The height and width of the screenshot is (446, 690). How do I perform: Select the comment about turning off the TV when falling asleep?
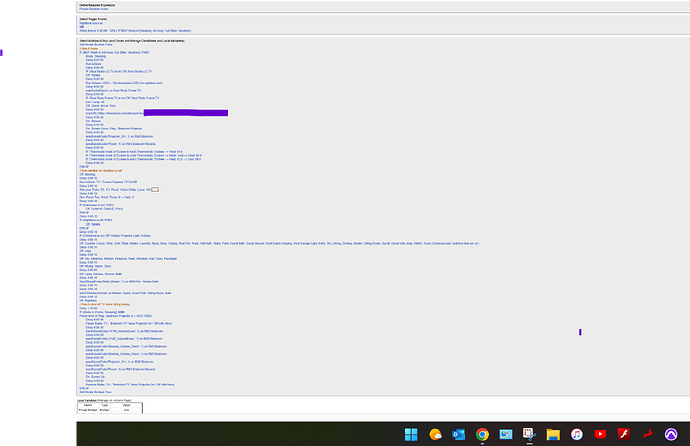click(105, 304)
